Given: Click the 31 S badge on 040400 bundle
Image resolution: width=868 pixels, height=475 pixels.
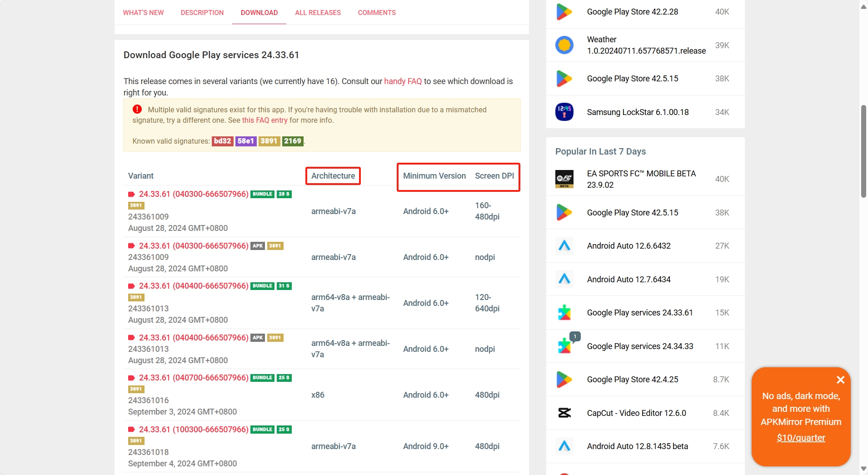Looking at the screenshot, I should [284, 286].
